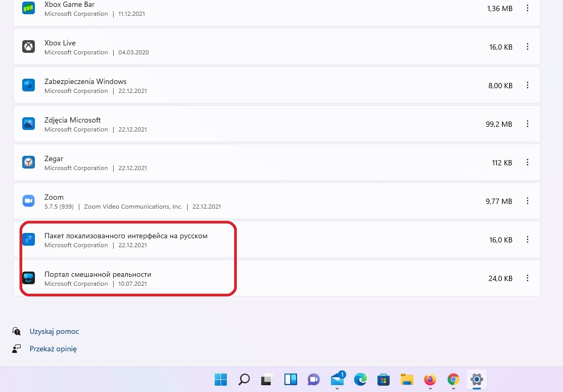
Task: Open options menu for Пакет локализованного интерфейса
Action: [528, 239]
